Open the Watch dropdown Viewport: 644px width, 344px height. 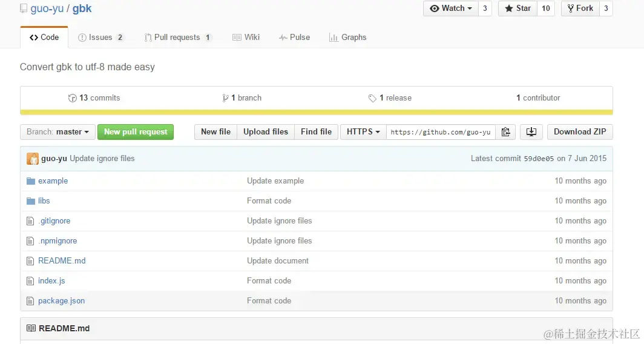pyautogui.click(x=451, y=8)
